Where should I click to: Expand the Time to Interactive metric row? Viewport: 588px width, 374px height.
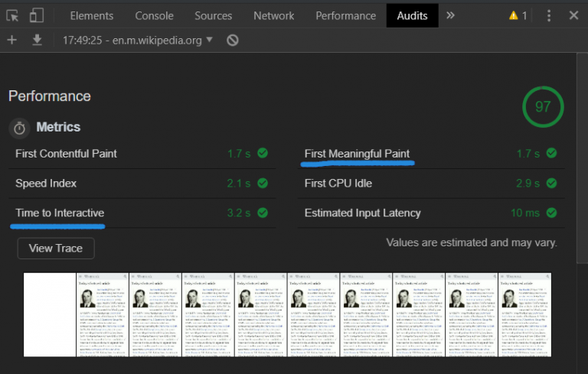point(142,213)
